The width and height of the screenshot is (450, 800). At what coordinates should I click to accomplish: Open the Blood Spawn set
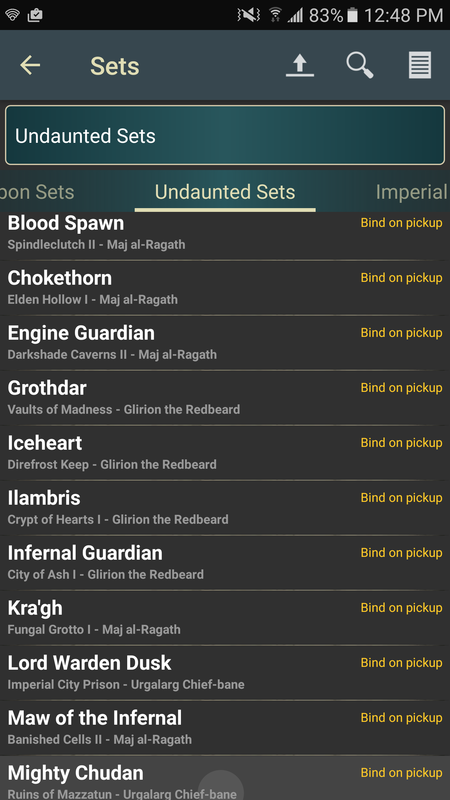[x=225, y=235]
